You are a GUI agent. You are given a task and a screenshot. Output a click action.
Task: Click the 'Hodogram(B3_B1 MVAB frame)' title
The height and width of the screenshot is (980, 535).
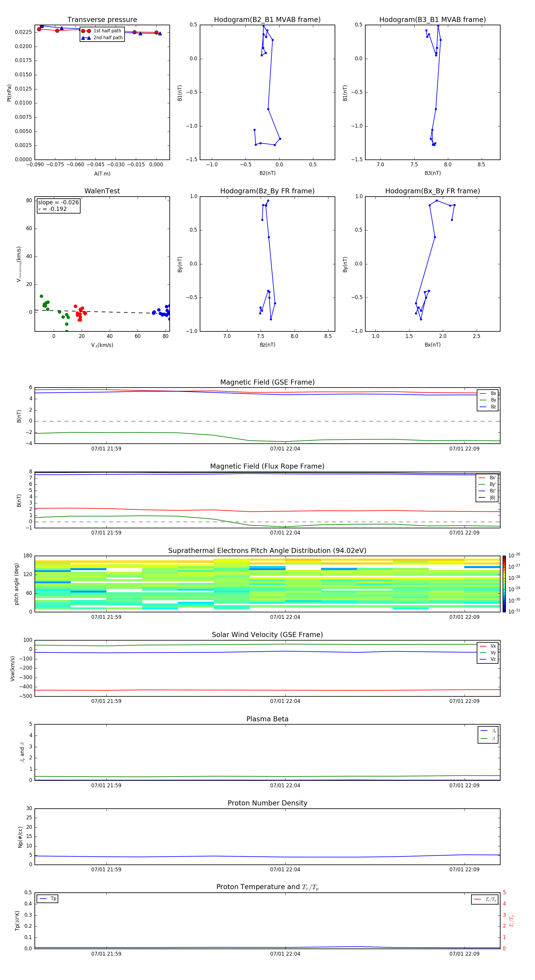(432, 20)
